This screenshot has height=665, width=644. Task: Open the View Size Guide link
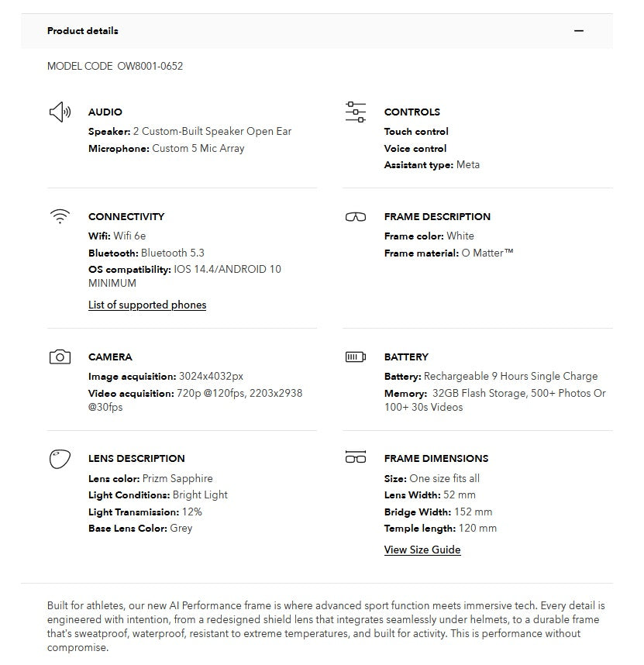(422, 550)
